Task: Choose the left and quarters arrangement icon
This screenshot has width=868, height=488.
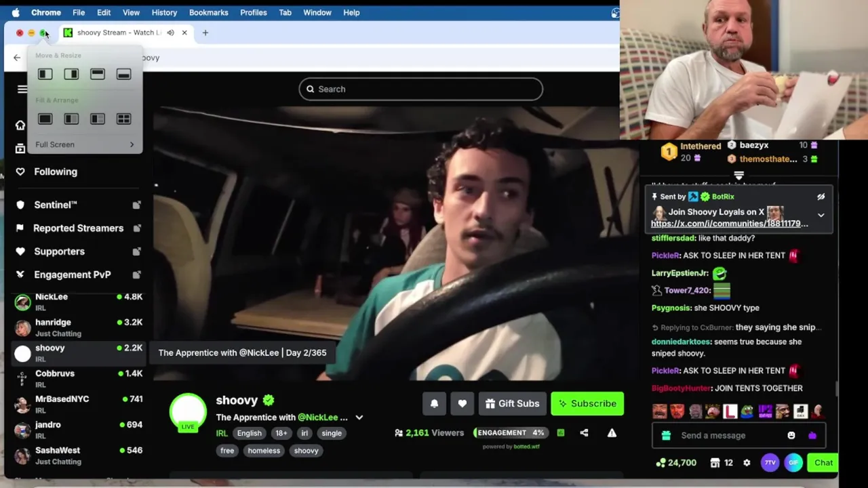Action: coord(98,119)
